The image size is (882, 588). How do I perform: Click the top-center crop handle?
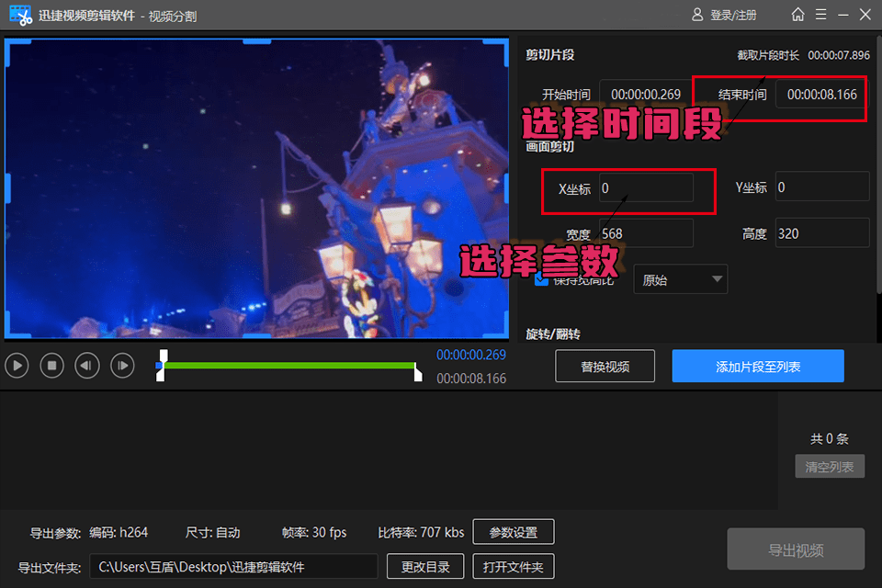coord(256,41)
